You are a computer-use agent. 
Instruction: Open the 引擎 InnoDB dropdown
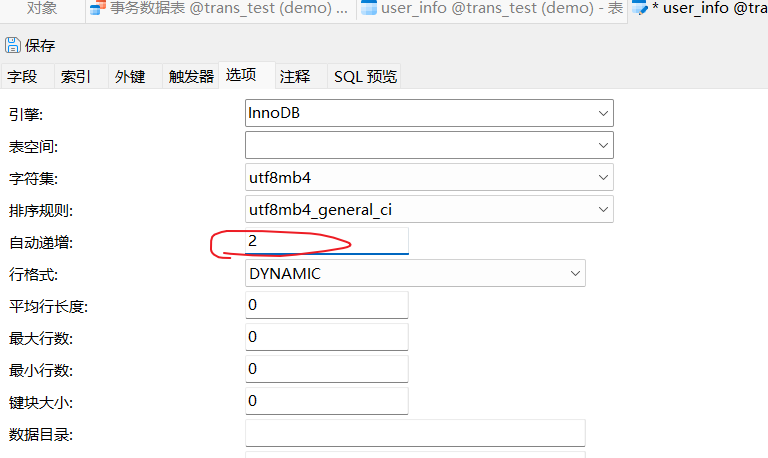click(603, 113)
